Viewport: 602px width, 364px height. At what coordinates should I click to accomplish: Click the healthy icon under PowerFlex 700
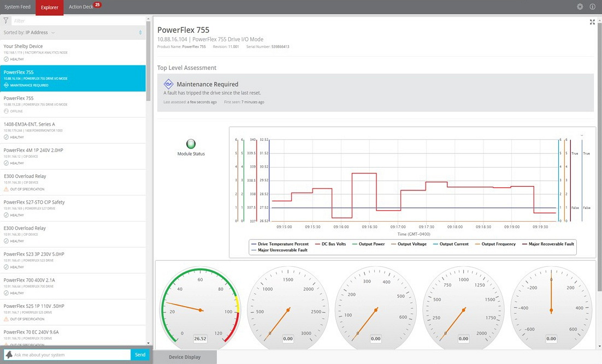click(x=6, y=293)
